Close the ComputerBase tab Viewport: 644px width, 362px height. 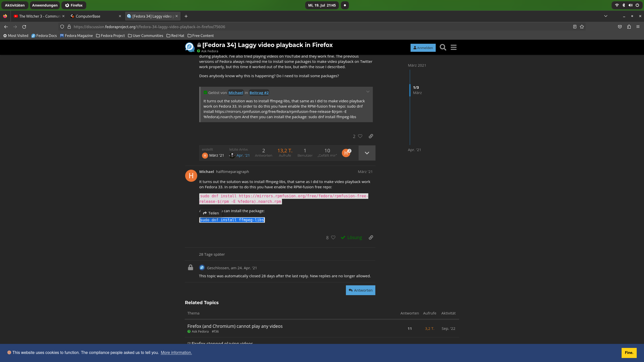click(x=120, y=16)
